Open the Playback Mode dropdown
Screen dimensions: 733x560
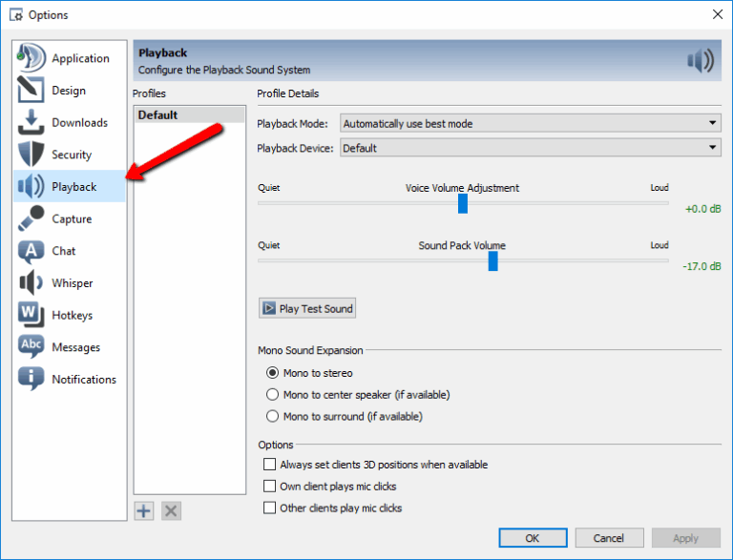[530, 123]
